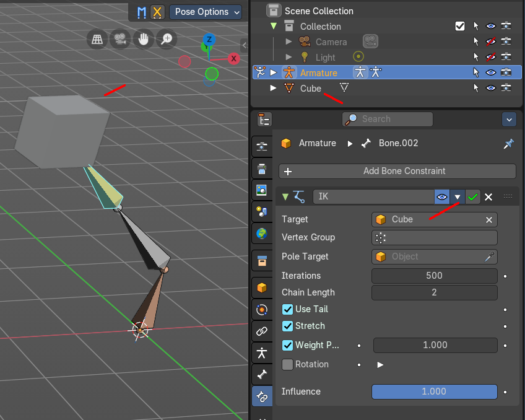Viewport: 525px width, 420px height.
Task: Disable the Use Tail checkbox
Action: [288, 309]
